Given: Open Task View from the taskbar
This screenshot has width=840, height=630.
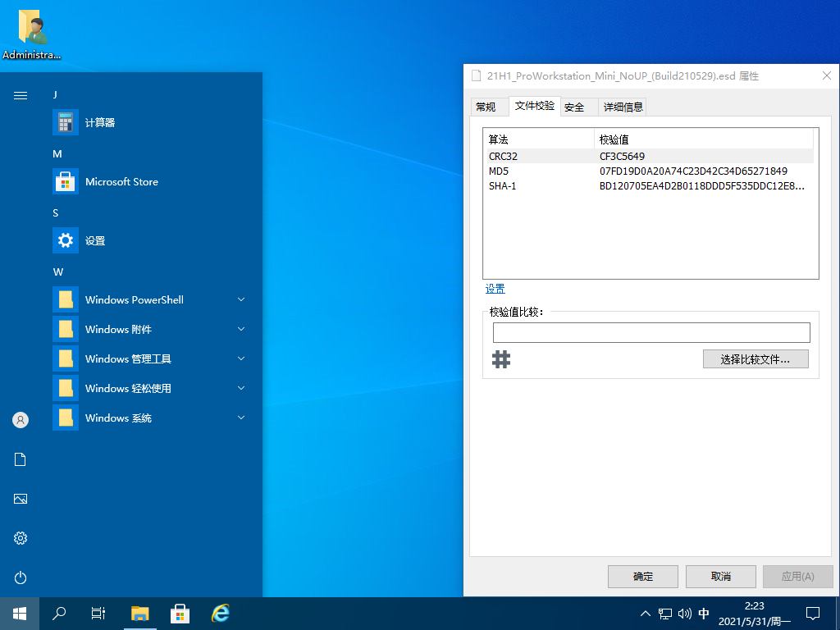Looking at the screenshot, I should coord(98,613).
